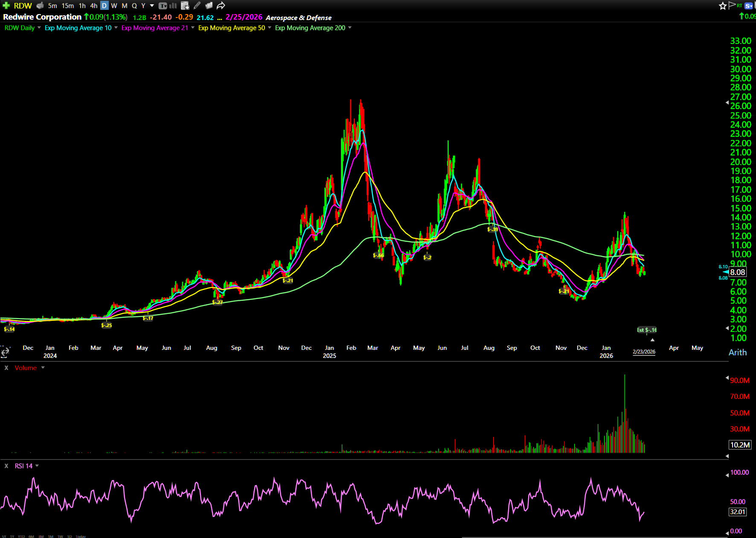Click the pencil drawing tools icon
The width and height of the screenshot is (756, 538).
pos(197,6)
